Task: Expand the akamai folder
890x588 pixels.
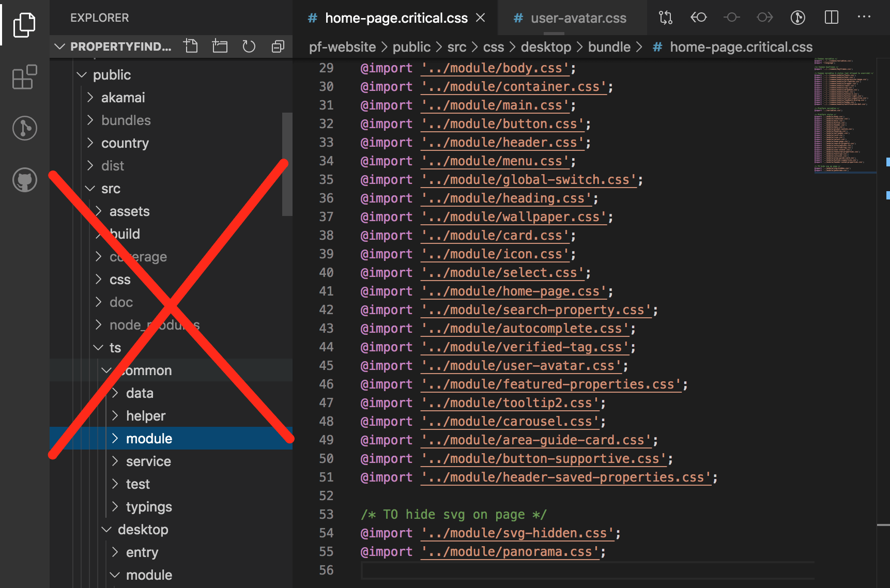Action: click(x=122, y=98)
